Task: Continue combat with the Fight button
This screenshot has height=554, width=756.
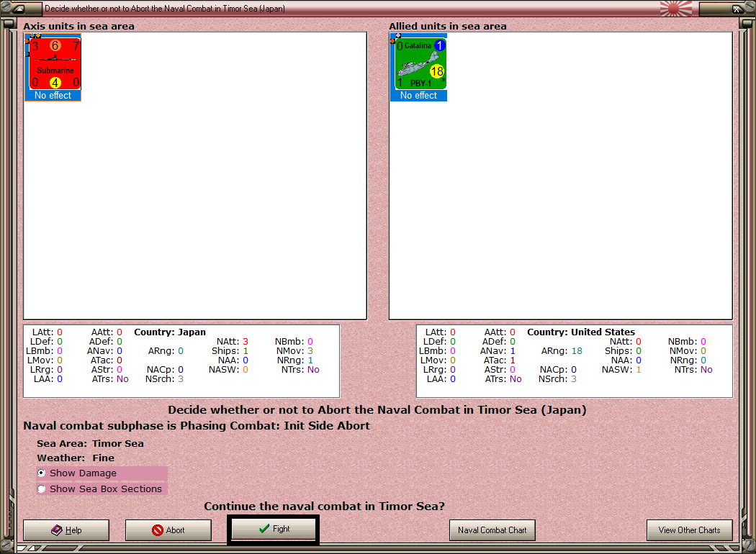Action: 274,530
